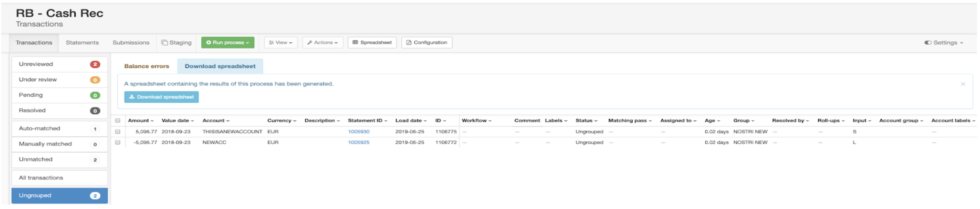Click the -5,096.77 amount cell
Screen dimensions: 980x209
pyautogui.click(x=145, y=142)
